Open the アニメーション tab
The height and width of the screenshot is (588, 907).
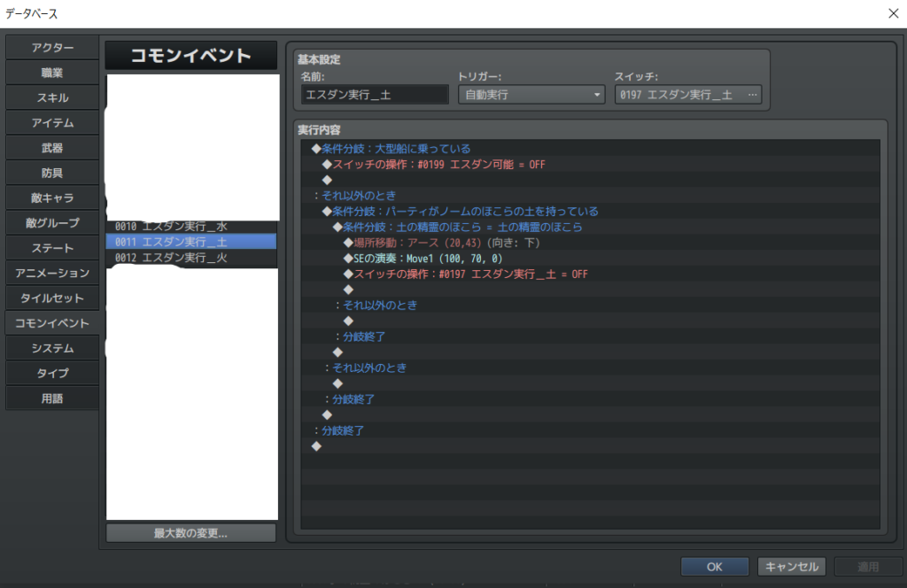52,273
